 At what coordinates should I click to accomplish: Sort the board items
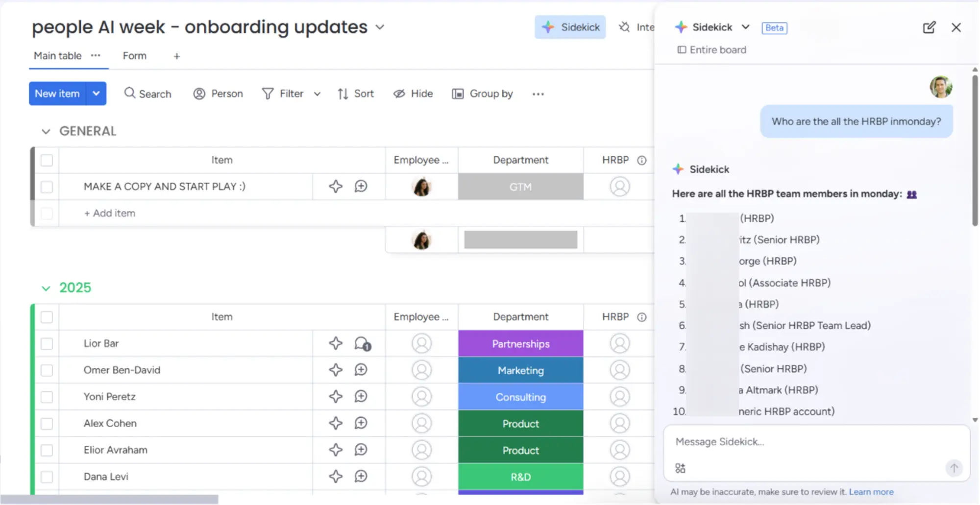click(x=355, y=94)
